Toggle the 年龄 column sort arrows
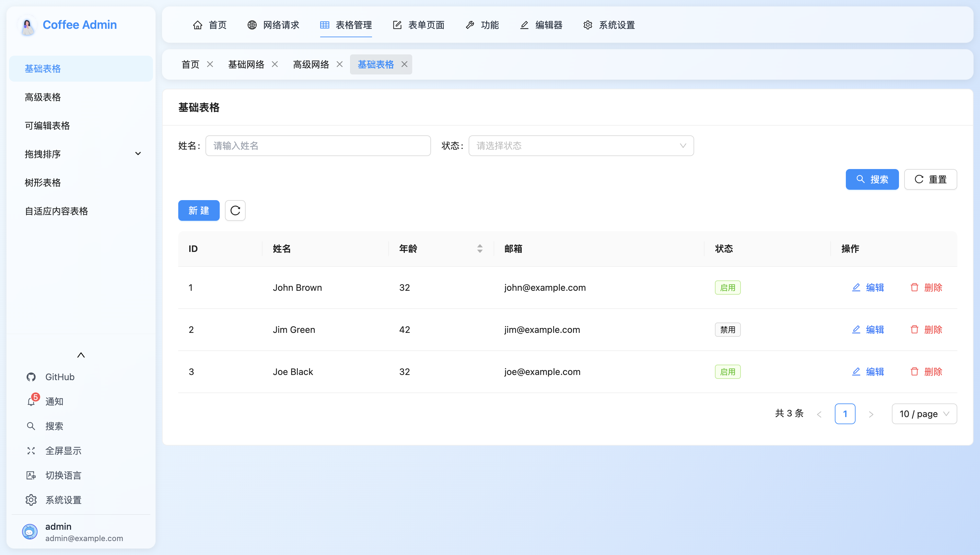Screen dimensions: 980x555 coord(480,249)
